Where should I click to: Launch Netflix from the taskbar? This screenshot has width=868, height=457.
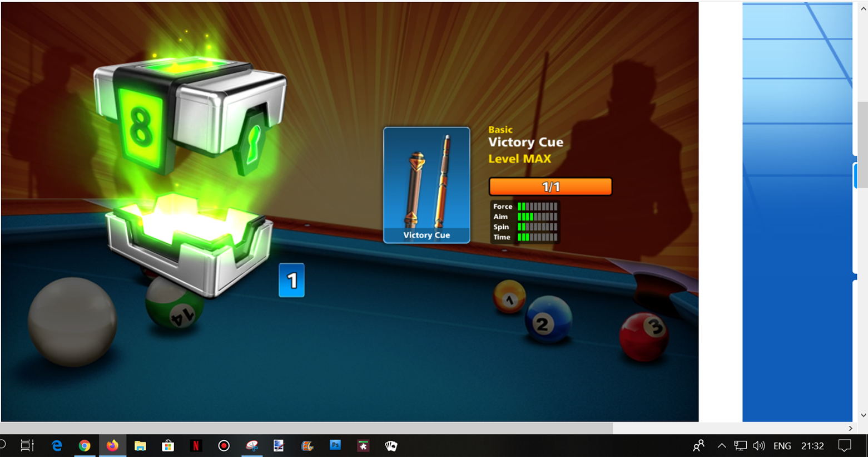click(x=196, y=445)
